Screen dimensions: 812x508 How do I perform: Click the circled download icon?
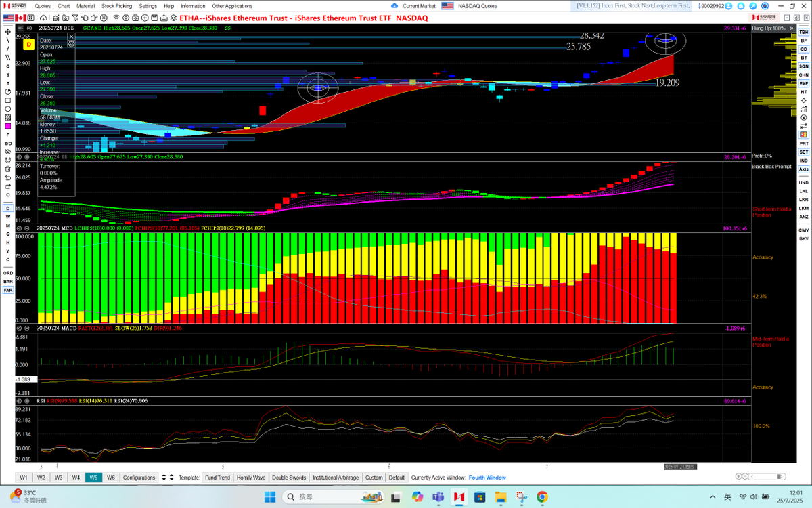tap(803, 118)
